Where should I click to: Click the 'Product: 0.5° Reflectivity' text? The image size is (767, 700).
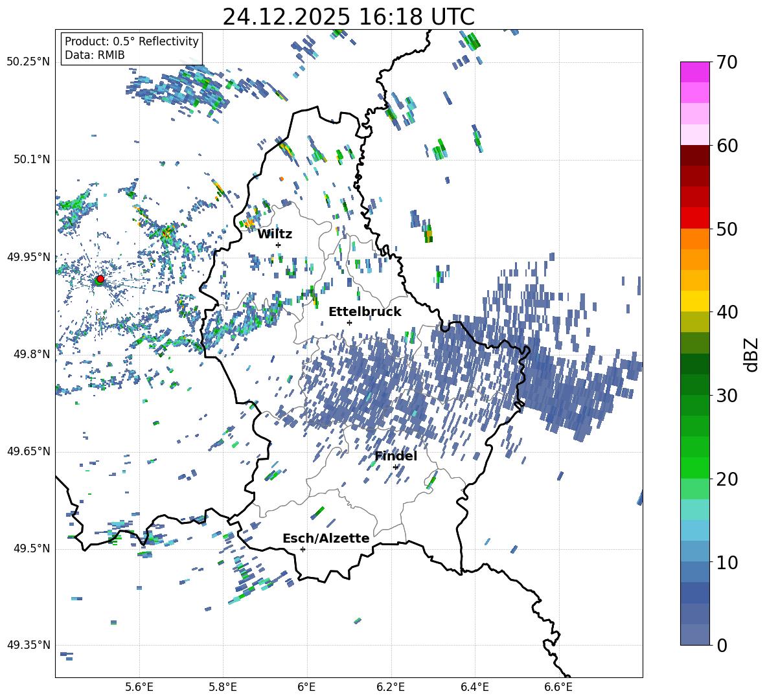(x=132, y=41)
